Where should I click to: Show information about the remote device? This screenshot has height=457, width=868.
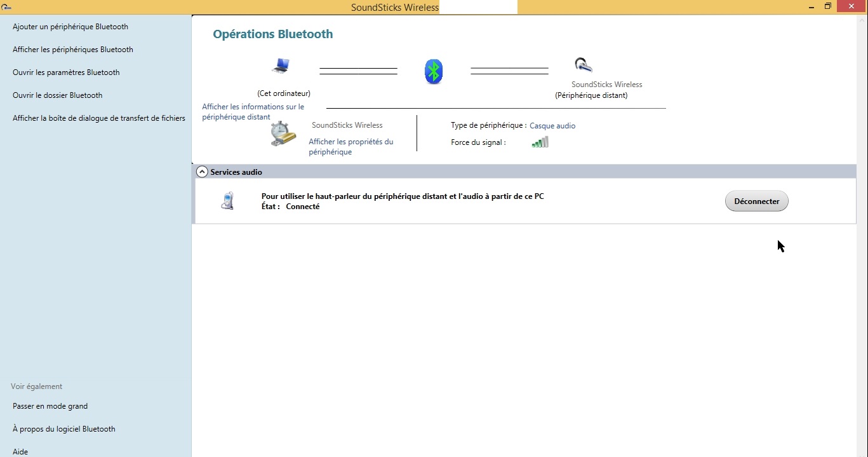[x=253, y=112]
